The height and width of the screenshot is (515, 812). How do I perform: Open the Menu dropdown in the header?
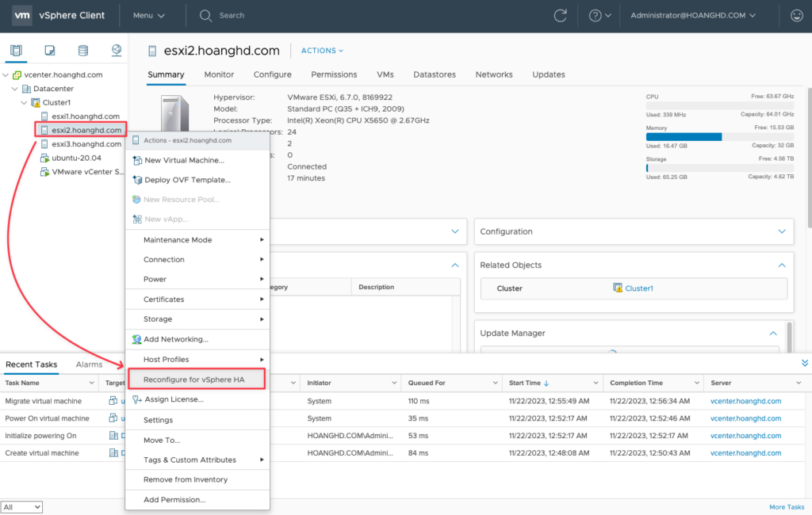point(149,16)
